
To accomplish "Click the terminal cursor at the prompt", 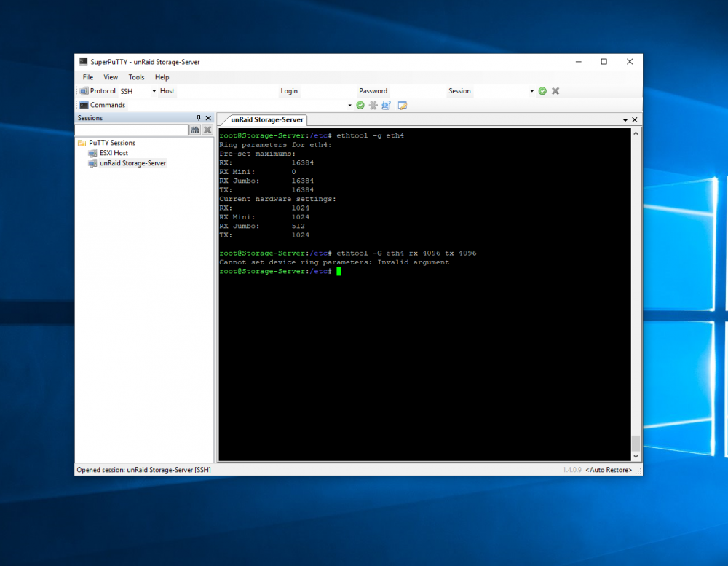I will [x=339, y=272].
